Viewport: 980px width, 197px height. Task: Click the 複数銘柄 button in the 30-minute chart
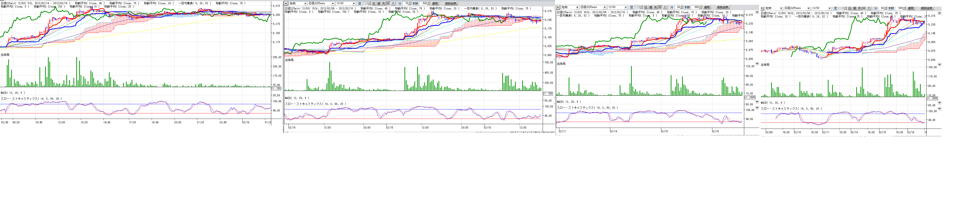pyautogui.click(x=722, y=7)
